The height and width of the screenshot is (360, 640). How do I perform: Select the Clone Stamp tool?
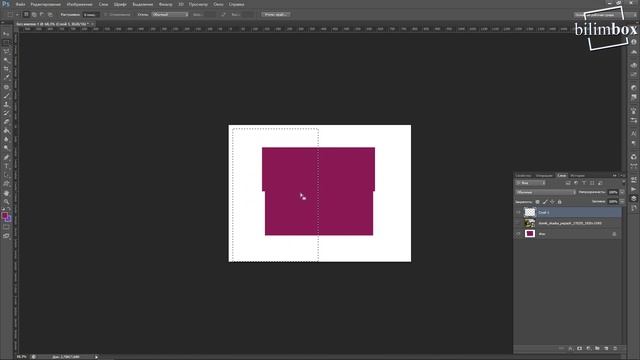(x=6, y=104)
